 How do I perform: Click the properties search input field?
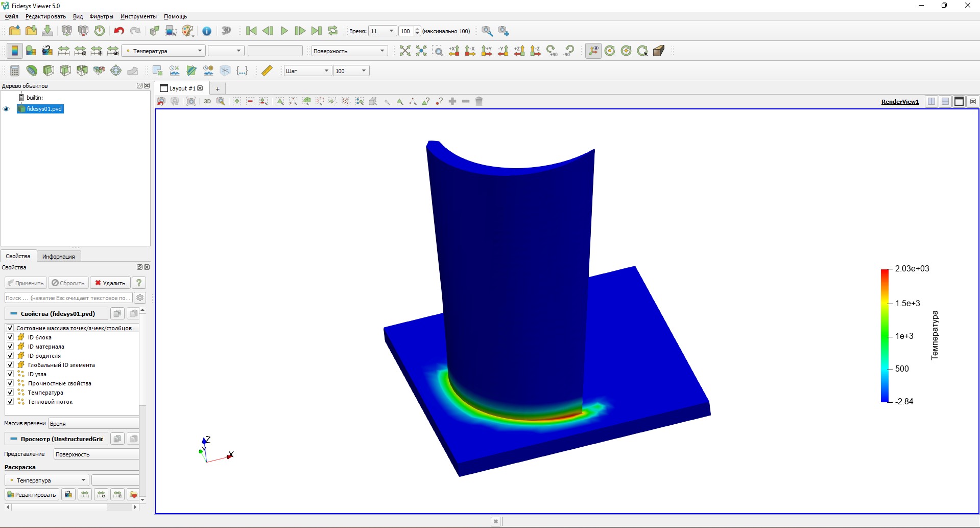pos(68,297)
